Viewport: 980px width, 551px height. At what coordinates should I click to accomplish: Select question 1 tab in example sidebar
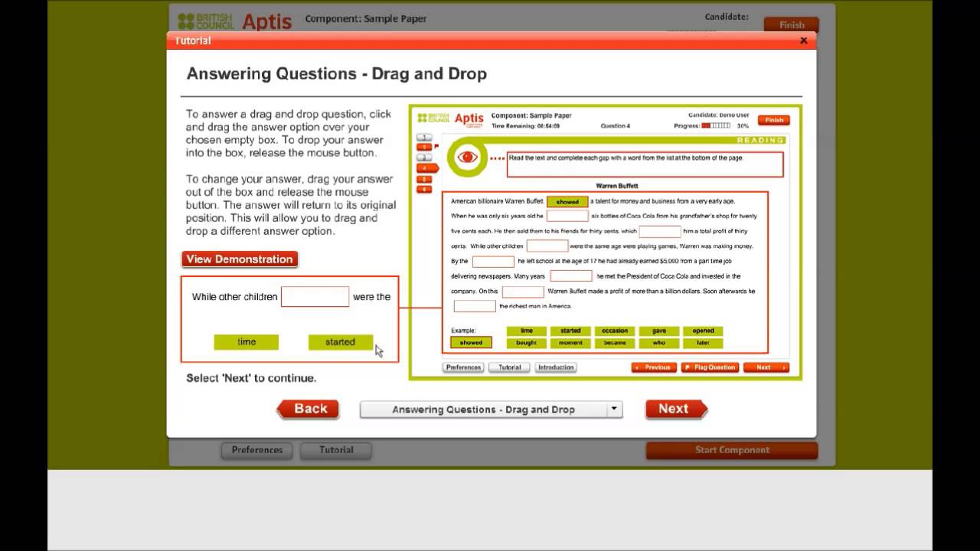click(424, 138)
